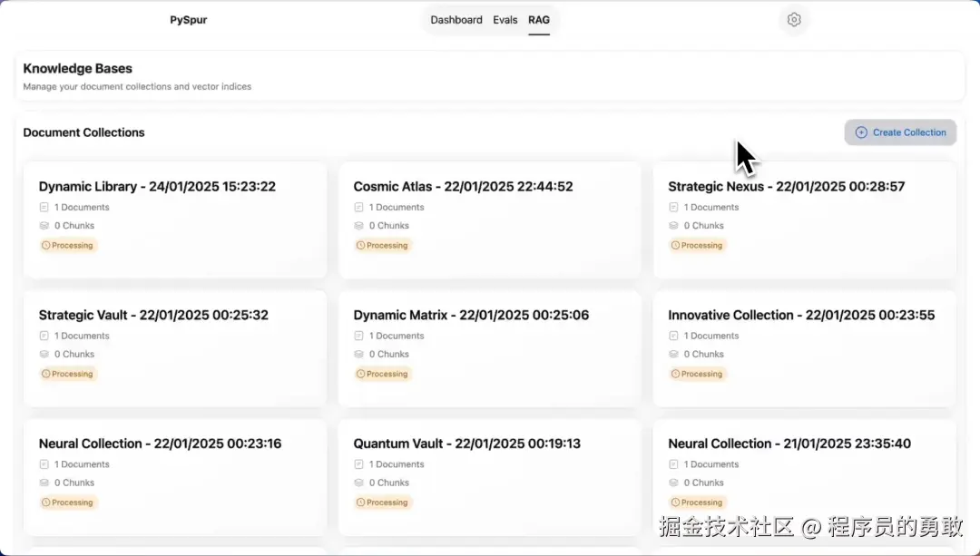Click clock icon in Cosmic Atlas Processing badge
Image resolution: width=980 pixels, height=556 pixels.
pyautogui.click(x=360, y=246)
